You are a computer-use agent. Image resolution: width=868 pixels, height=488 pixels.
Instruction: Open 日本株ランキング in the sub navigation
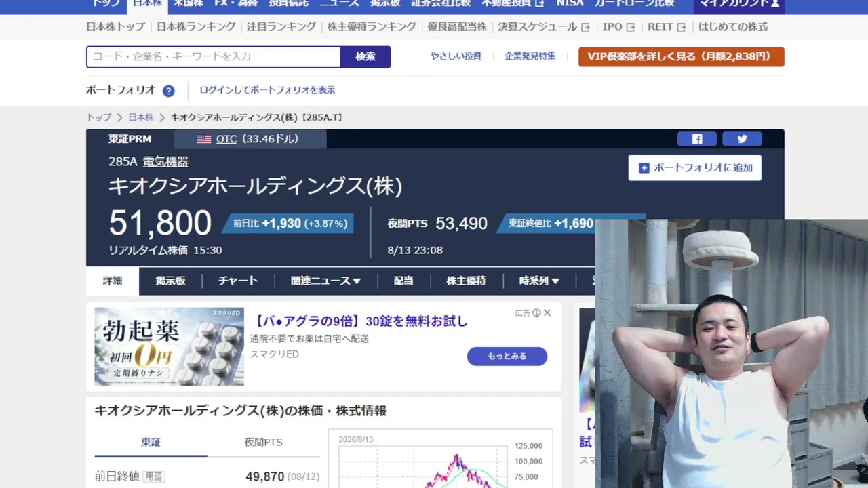click(x=196, y=27)
